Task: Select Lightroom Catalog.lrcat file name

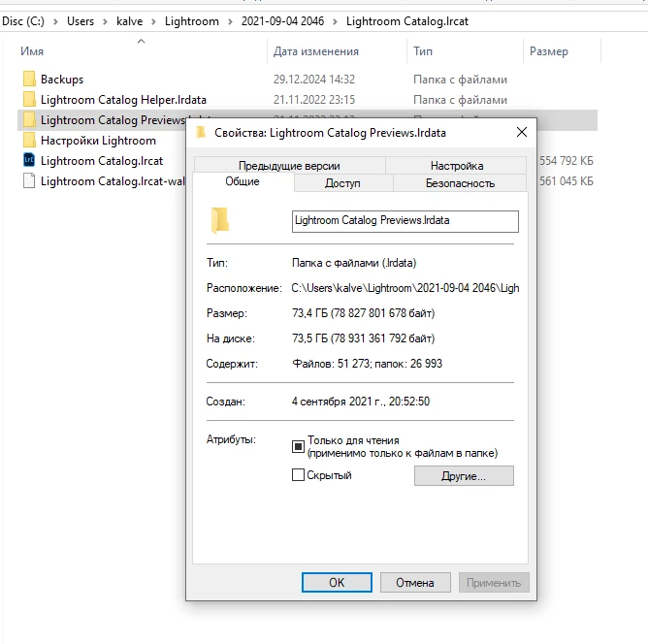Action: pyautogui.click(x=102, y=161)
